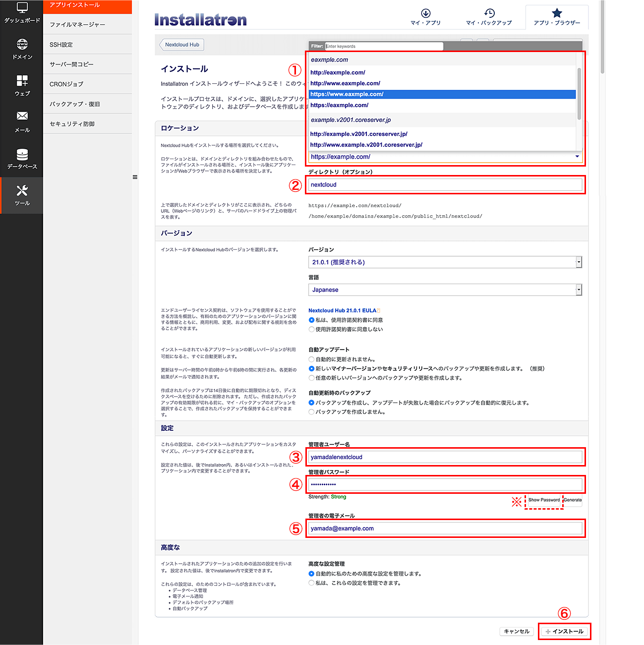Open the Nextcloud Hub 21.0.1 EULA link
This screenshot has height=645, width=644.
(343, 310)
